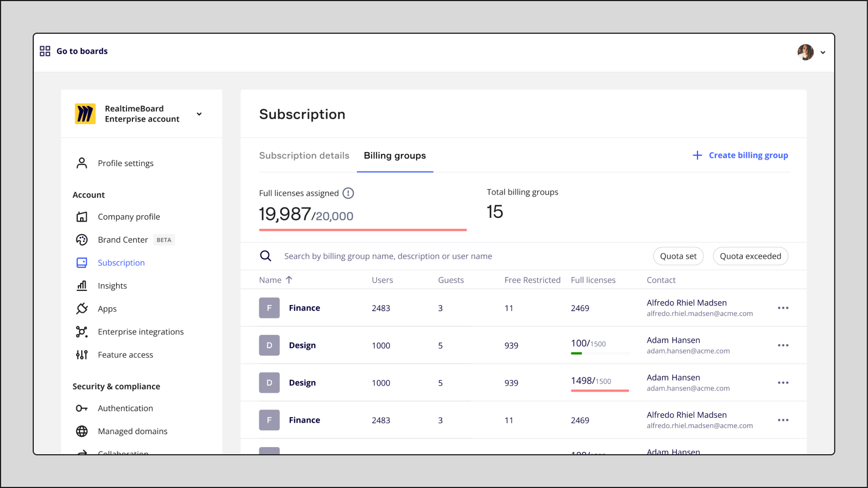The image size is (868, 488).
Task: Switch to the Subscription details tab
Action: 304,156
